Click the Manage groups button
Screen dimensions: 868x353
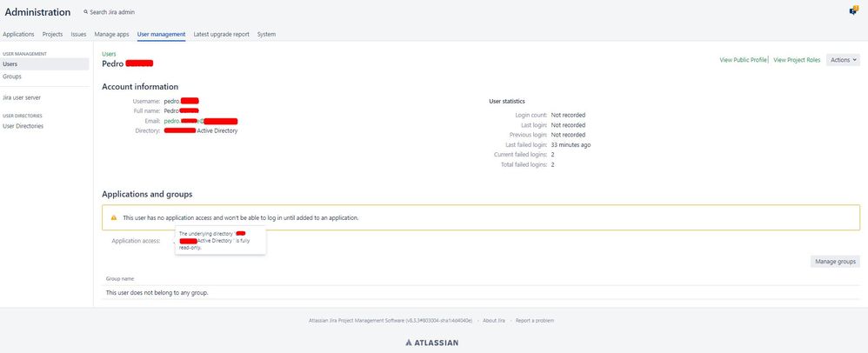coord(835,262)
